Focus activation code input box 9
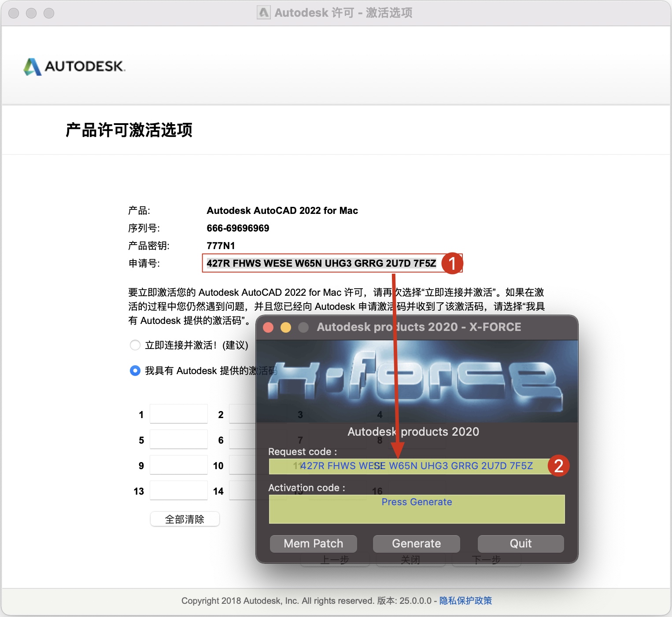This screenshot has height=617, width=672. pos(178,465)
